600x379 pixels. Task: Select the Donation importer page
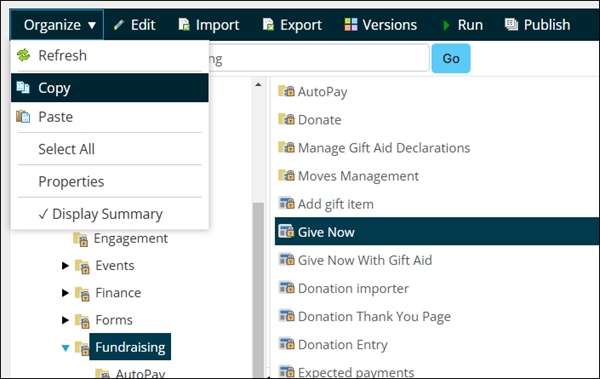353,288
